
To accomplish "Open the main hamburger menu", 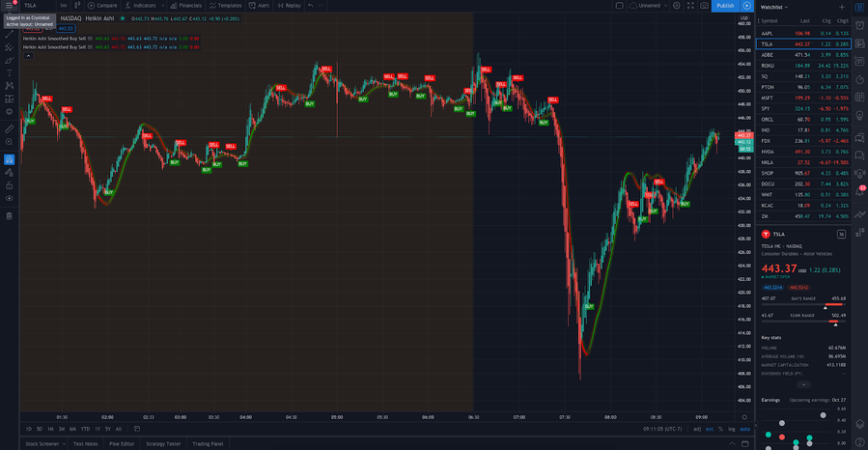I will 10,6.
